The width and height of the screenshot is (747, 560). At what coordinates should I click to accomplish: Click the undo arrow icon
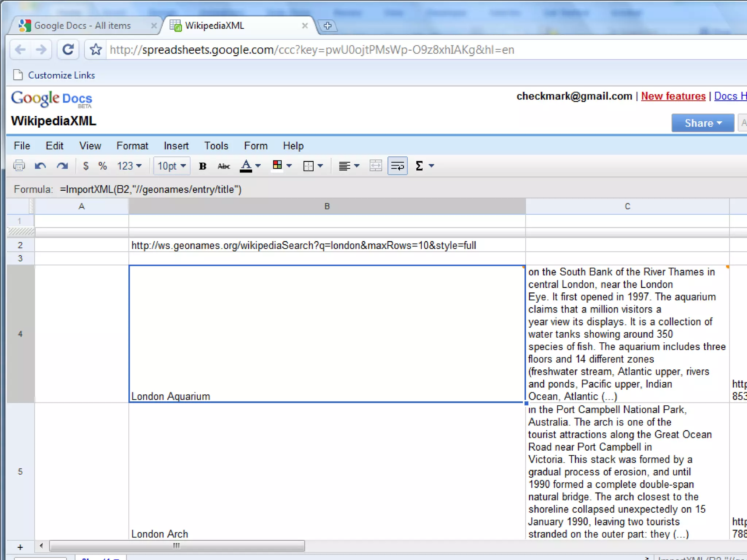pos(40,166)
